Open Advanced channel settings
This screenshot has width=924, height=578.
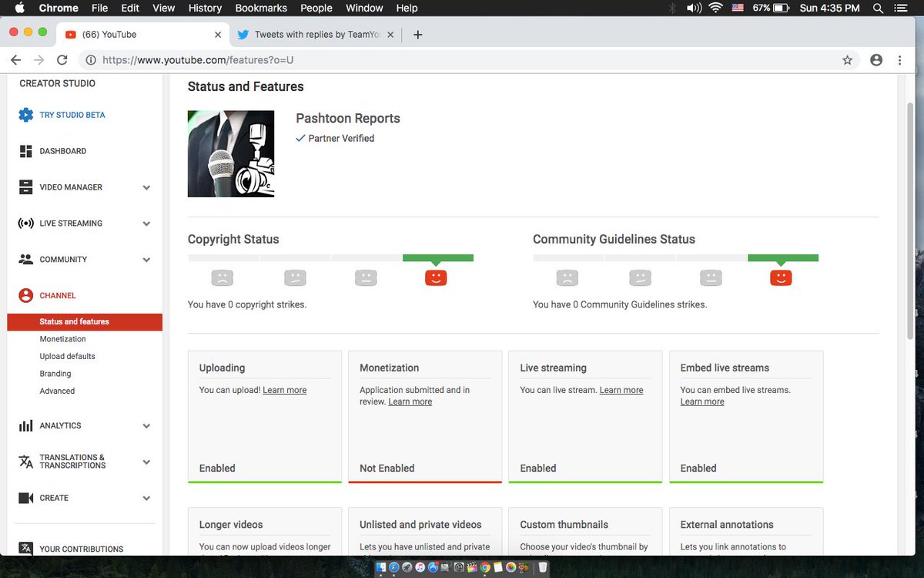(58, 391)
